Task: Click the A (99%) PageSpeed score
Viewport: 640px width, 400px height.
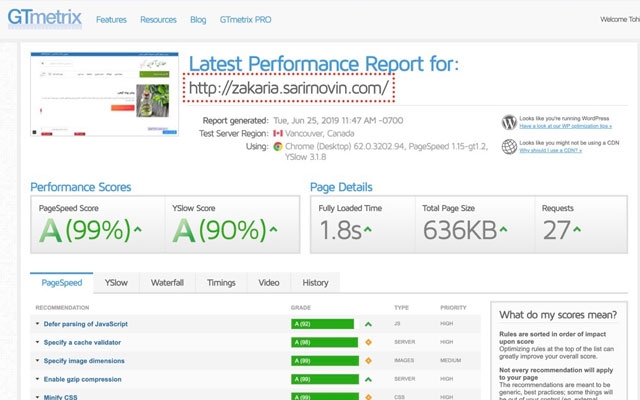Action: coord(85,230)
